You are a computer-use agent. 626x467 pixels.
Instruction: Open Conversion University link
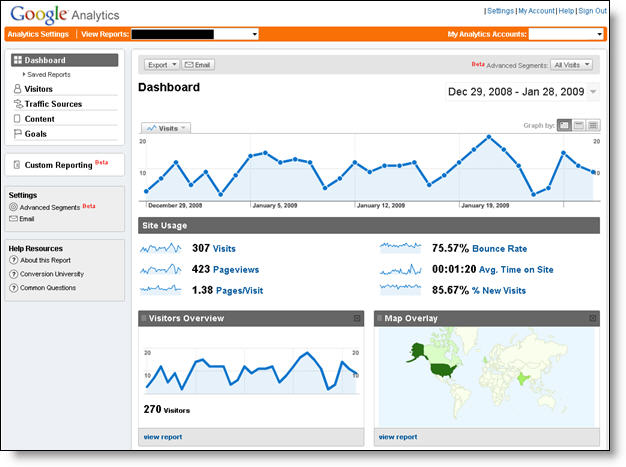[52, 274]
